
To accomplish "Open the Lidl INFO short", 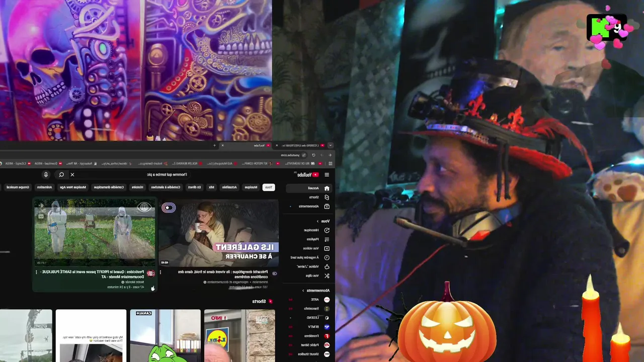I will [239, 336].
